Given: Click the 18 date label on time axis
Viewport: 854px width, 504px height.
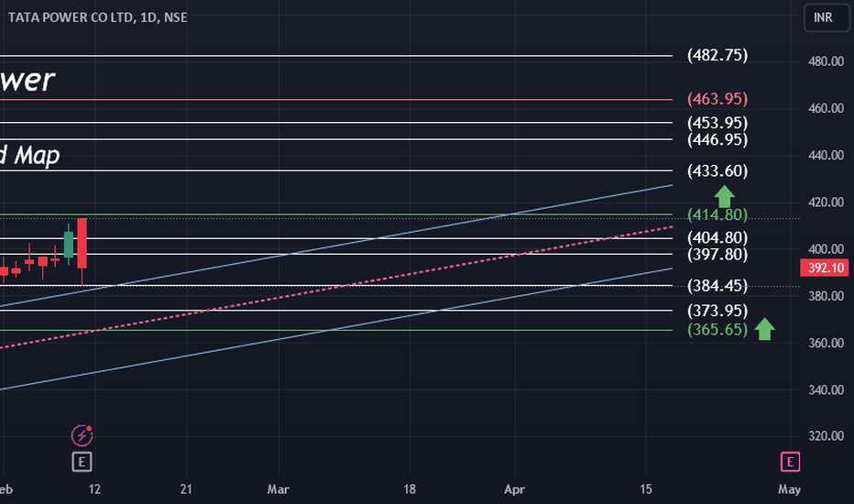Looking at the screenshot, I should tap(410, 489).
